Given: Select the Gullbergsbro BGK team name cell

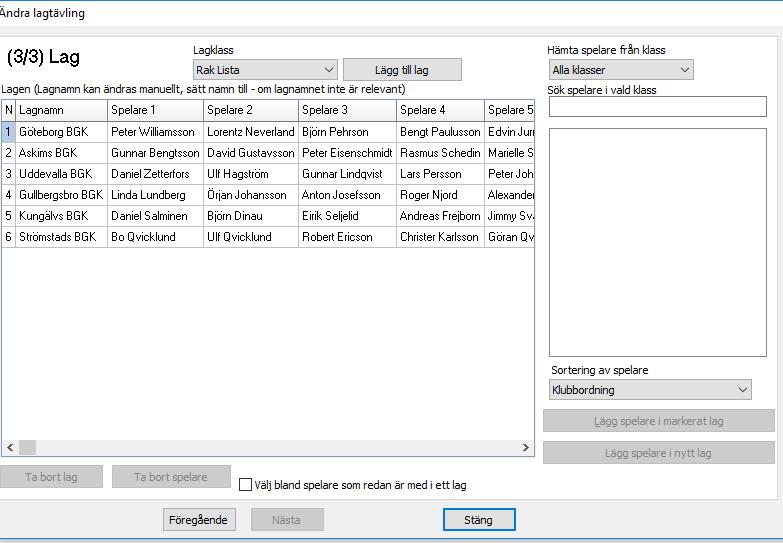Looking at the screenshot, I should (x=61, y=195).
